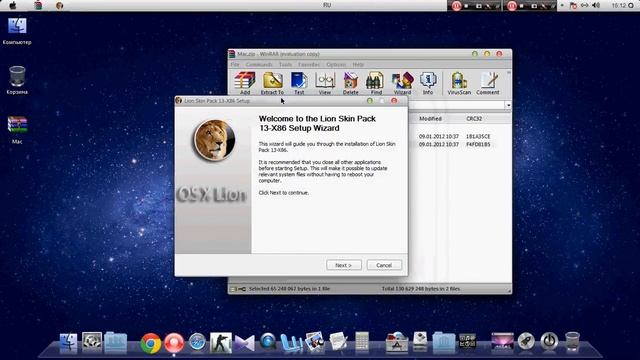
Task: Click the RU language indicator in menu bar
Action: click(x=327, y=5)
